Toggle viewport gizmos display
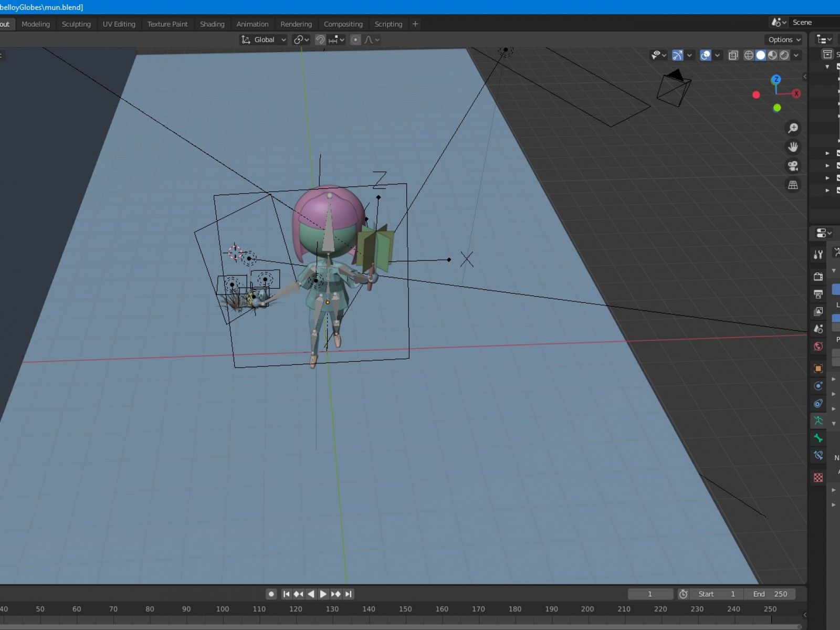840x630 pixels. 678,55
